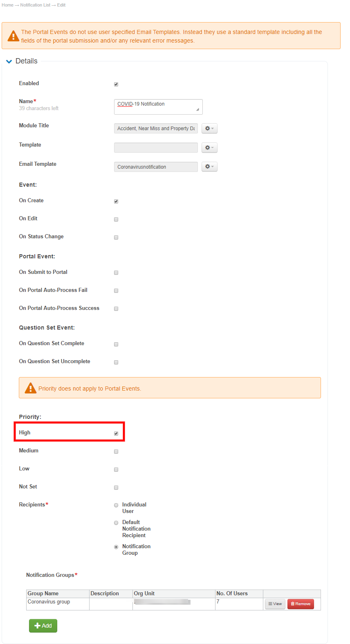The width and height of the screenshot is (350, 644).
Task: Click warning icon in Priority notice
Action: tap(31, 388)
